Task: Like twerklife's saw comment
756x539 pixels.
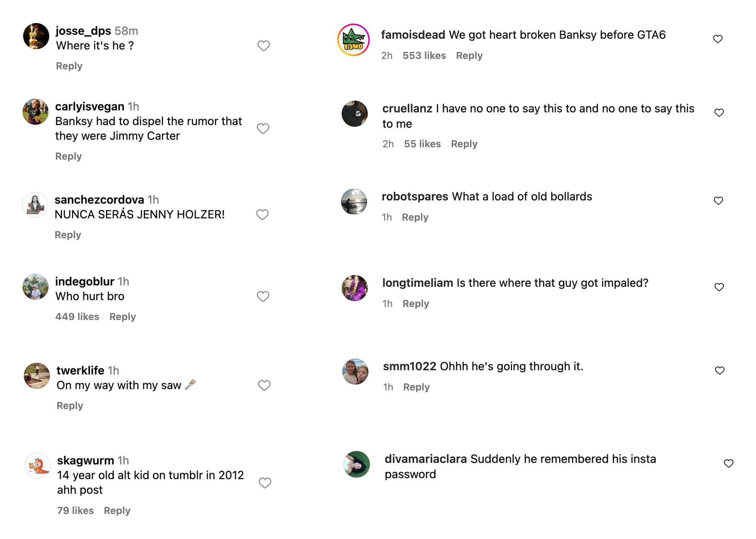Action: click(264, 386)
